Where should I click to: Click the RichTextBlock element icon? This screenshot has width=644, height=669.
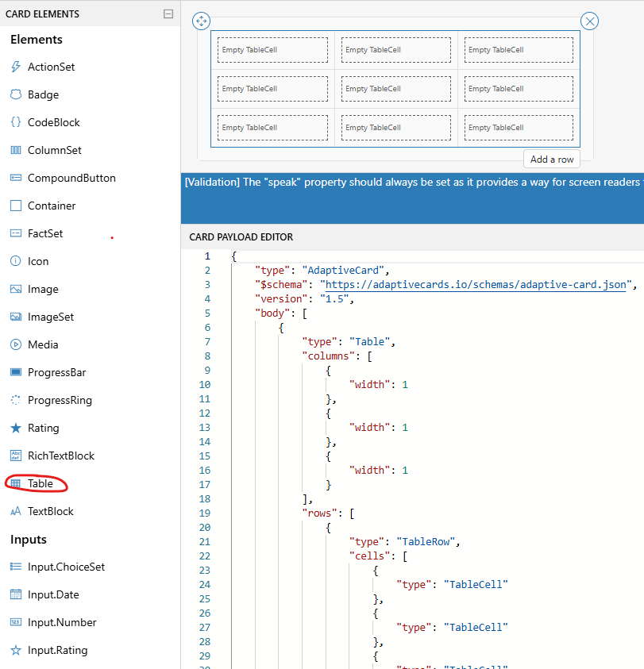16,456
